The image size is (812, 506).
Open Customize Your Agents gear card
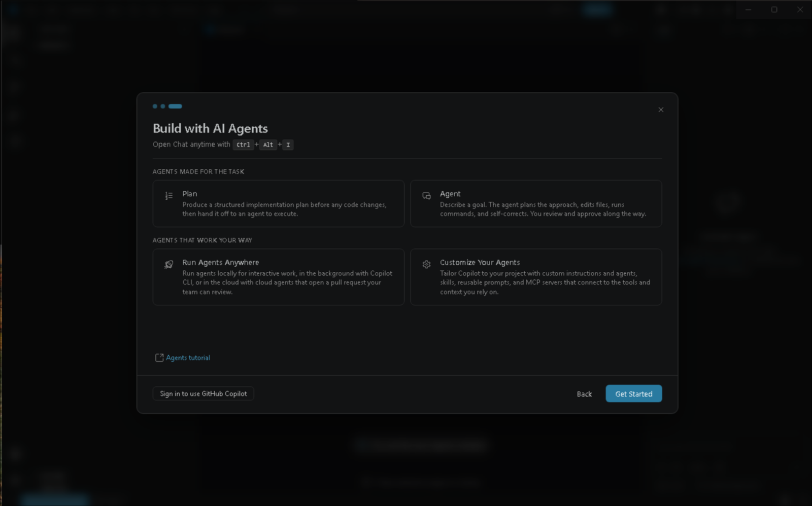coord(536,277)
